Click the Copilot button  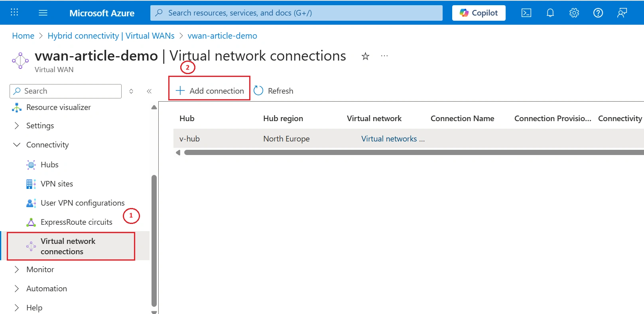(x=479, y=13)
